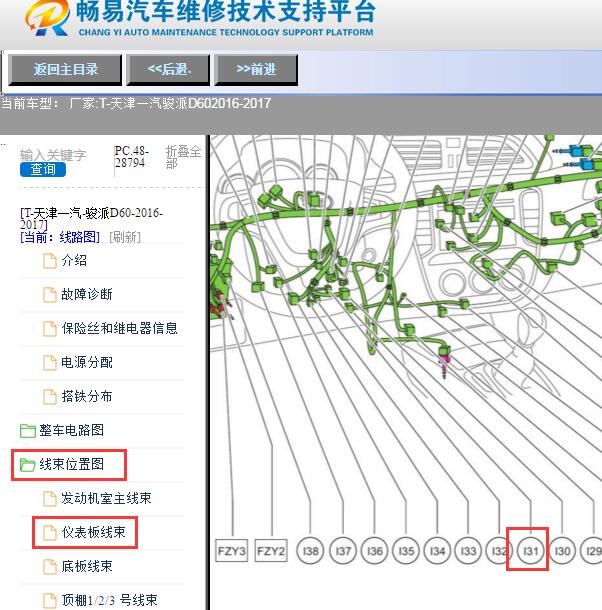Image resolution: width=602 pixels, height=610 pixels.
Task: Select connector marker I38
Action: click(x=311, y=551)
